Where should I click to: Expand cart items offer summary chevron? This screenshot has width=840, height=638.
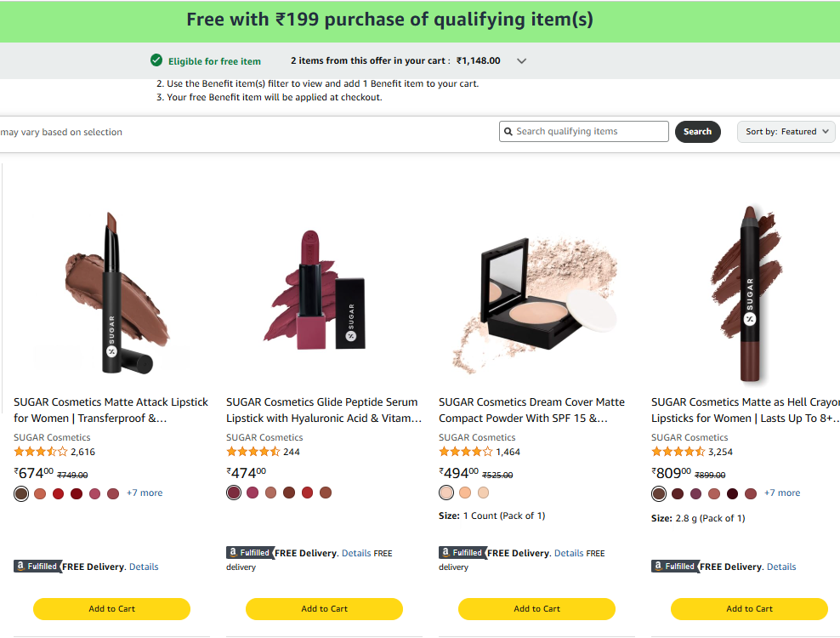point(521,61)
